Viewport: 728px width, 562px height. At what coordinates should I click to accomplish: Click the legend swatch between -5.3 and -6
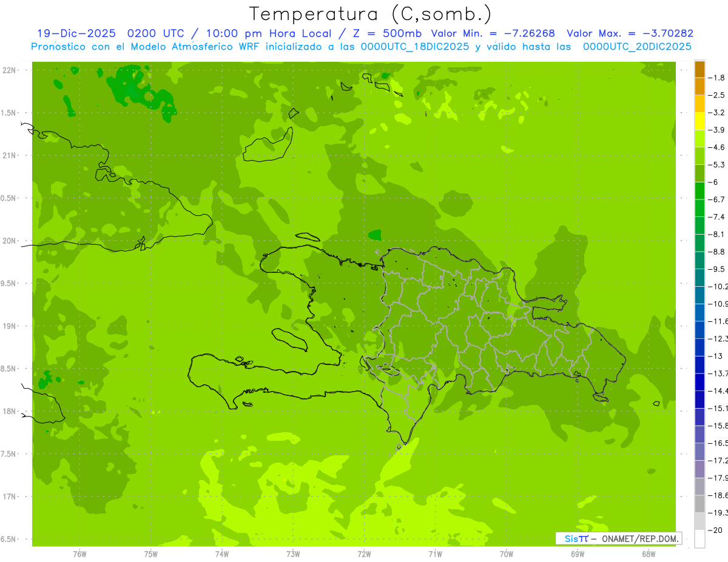[x=699, y=173]
